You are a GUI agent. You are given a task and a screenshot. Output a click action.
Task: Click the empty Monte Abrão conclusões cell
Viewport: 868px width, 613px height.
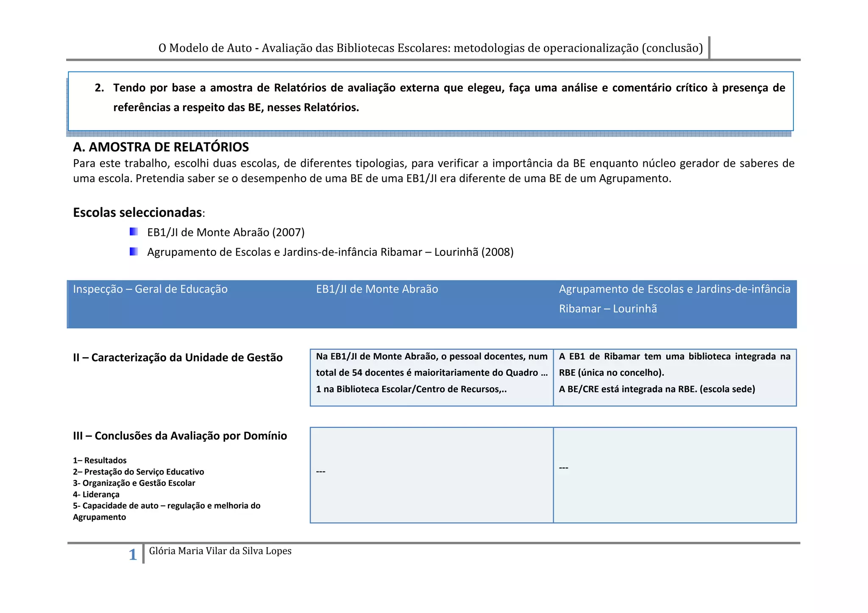click(x=431, y=475)
